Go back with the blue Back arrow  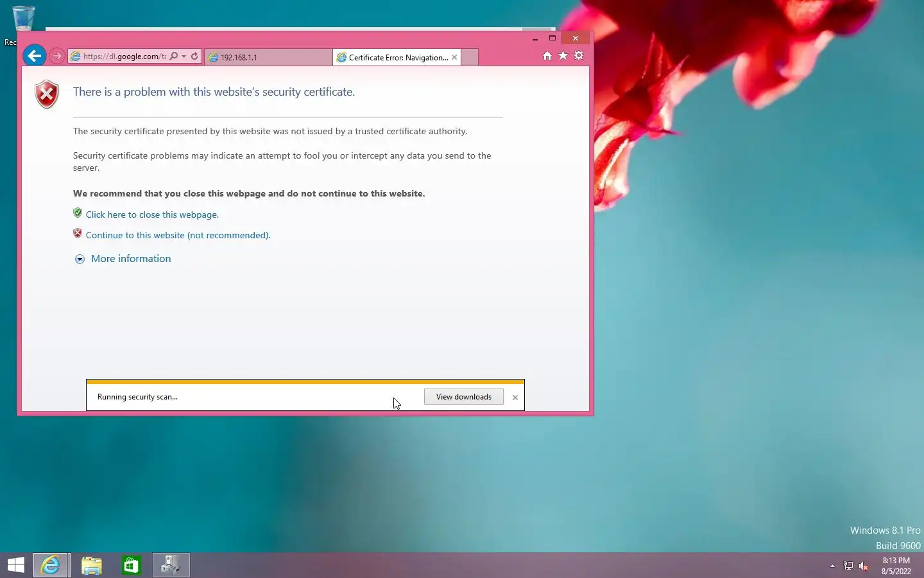[35, 56]
